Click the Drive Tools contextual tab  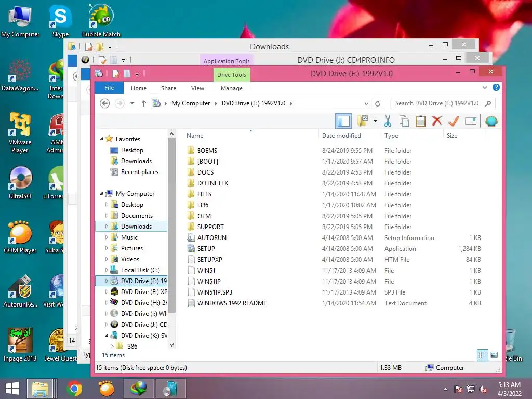[x=232, y=75]
